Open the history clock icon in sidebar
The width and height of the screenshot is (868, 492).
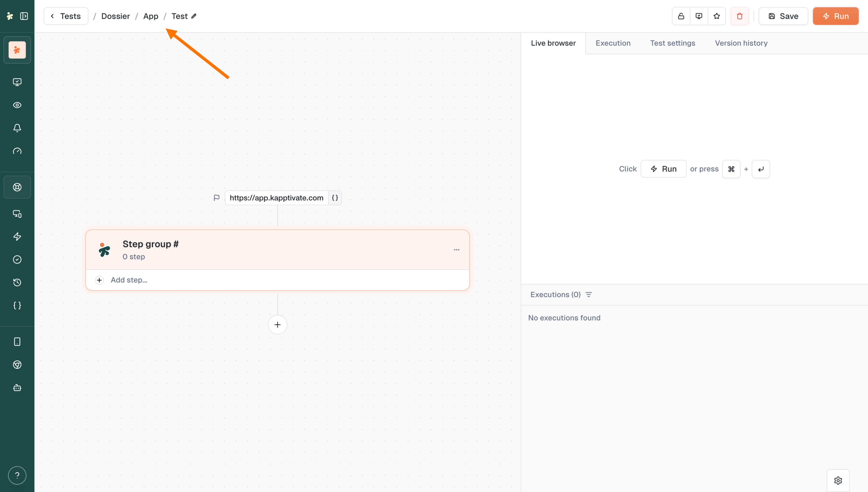[17, 283]
